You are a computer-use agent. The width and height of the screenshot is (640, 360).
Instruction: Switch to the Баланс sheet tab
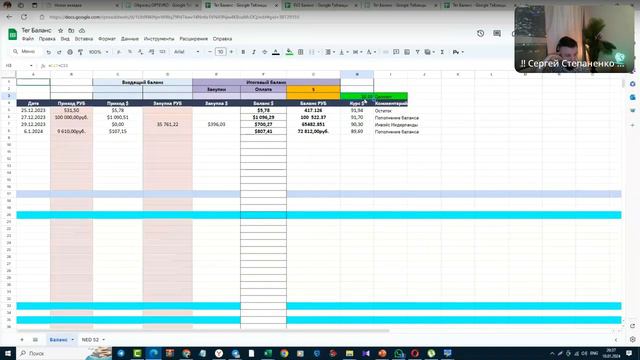pyautogui.click(x=59, y=340)
